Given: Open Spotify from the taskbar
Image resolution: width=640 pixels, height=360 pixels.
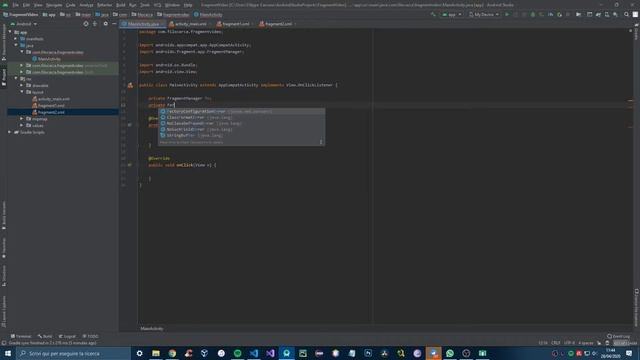Looking at the screenshot, I should 238,353.
